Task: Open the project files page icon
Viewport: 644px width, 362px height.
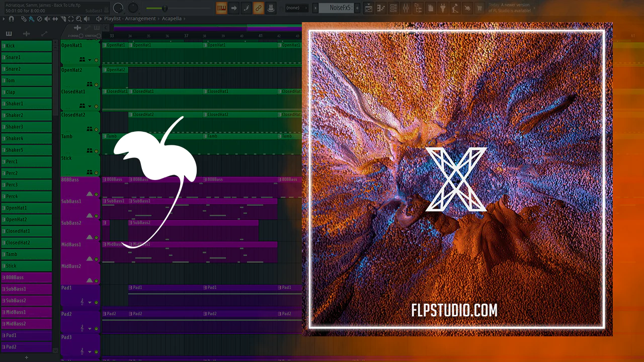Action: (431, 8)
